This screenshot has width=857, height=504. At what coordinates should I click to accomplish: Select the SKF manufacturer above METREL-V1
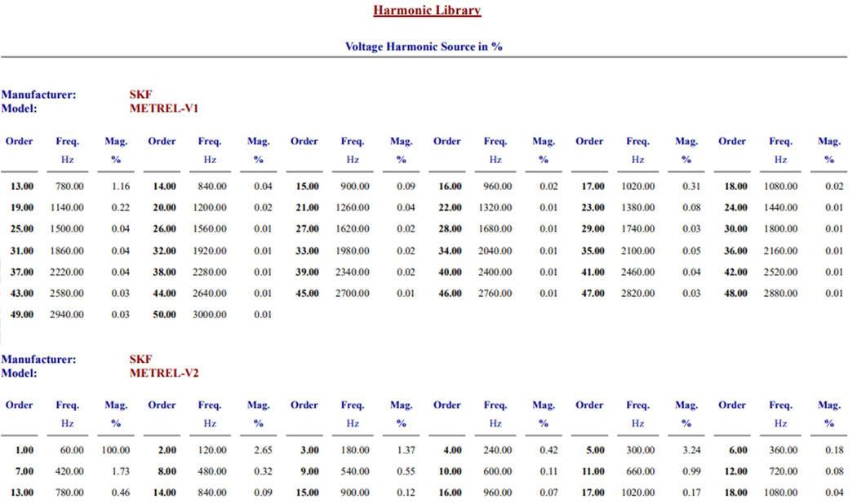(140, 95)
